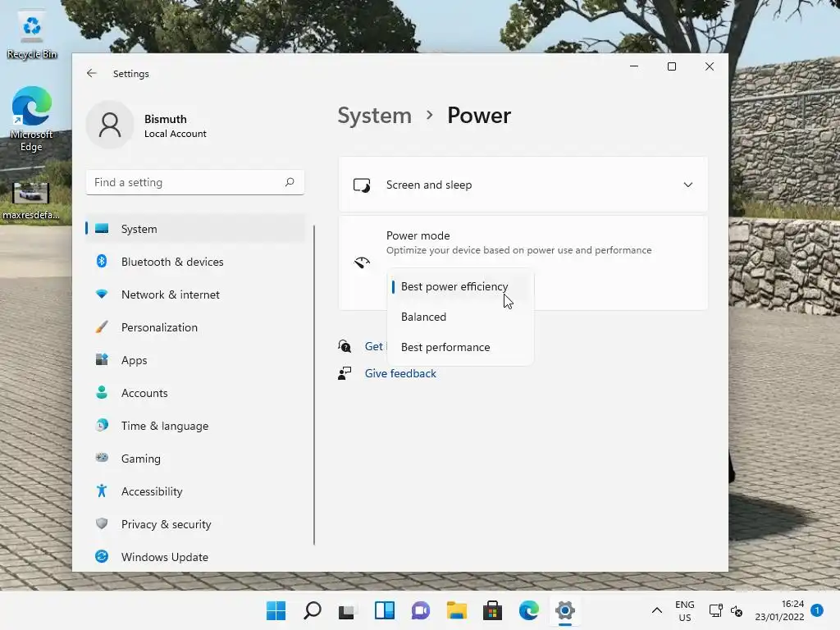Open the Bismuth user account avatar

(110, 125)
